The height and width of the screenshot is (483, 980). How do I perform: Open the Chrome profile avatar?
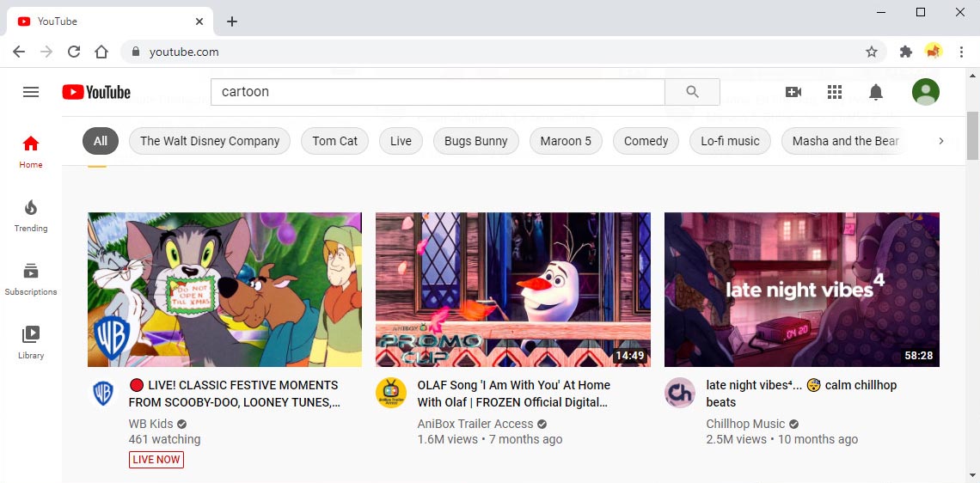pos(934,52)
